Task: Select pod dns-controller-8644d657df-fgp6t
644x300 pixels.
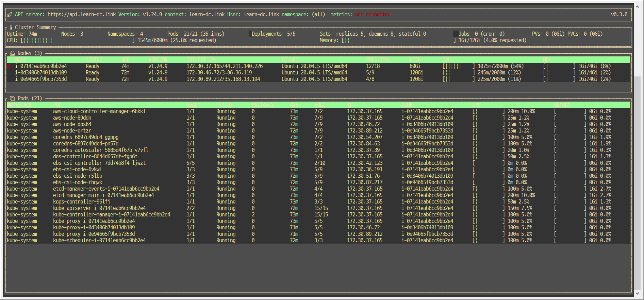Action: [x=318, y=157]
